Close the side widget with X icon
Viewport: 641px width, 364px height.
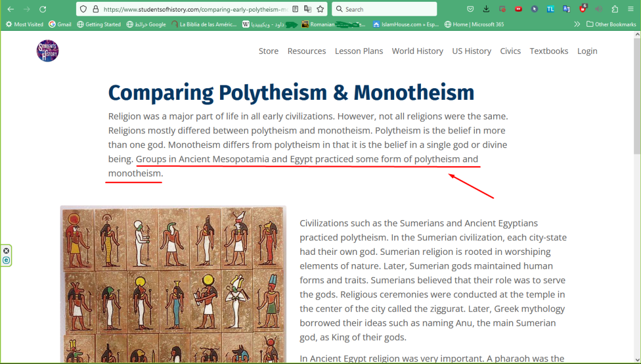pos(6,251)
